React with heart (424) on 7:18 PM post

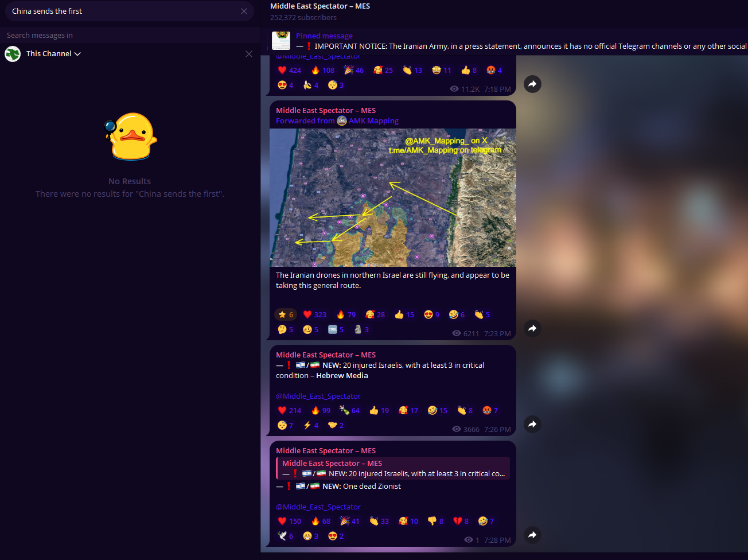point(290,71)
